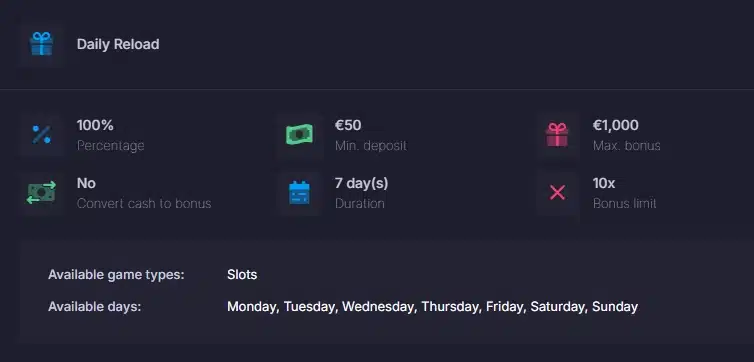The image size is (754, 362).
Task: Click the green banknote Min. deposit icon
Action: coord(299,135)
